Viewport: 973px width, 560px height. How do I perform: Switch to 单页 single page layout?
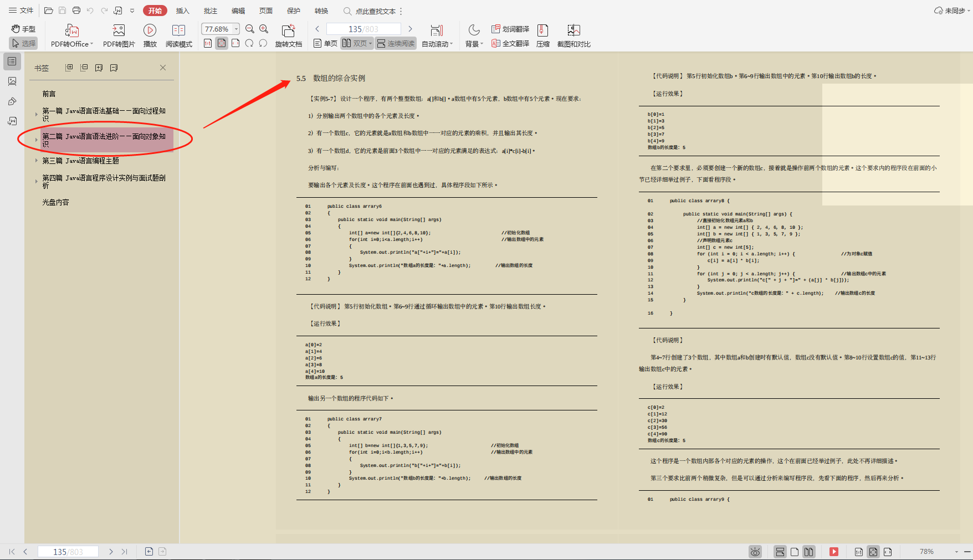[x=325, y=43]
